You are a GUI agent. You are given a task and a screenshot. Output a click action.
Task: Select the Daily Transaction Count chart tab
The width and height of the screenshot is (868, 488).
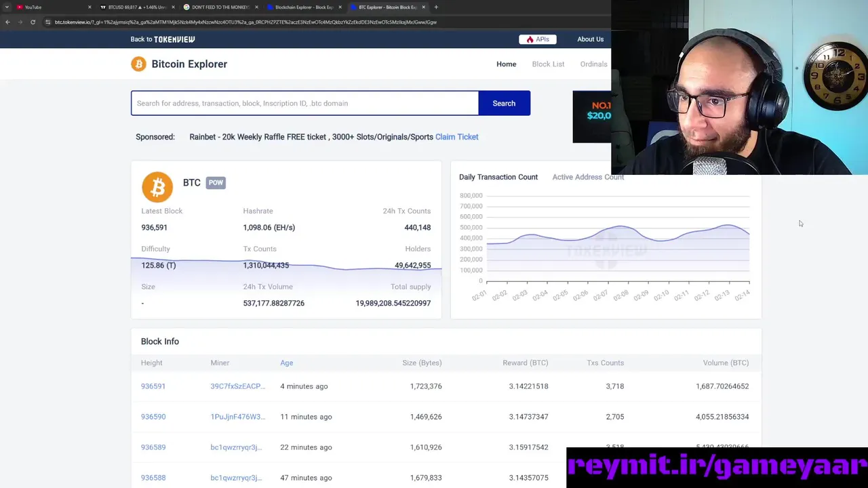[x=498, y=177]
